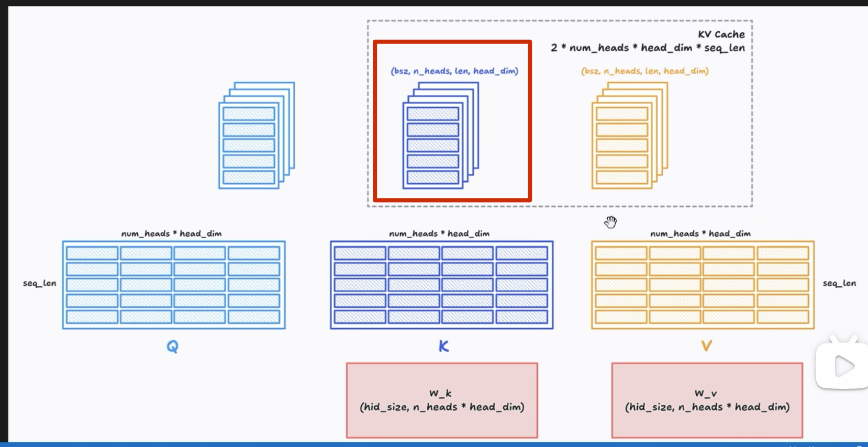Click the 'seq_len' label left of Q matrix
The height and width of the screenshot is (447, 868).
(x=39, y=283)
